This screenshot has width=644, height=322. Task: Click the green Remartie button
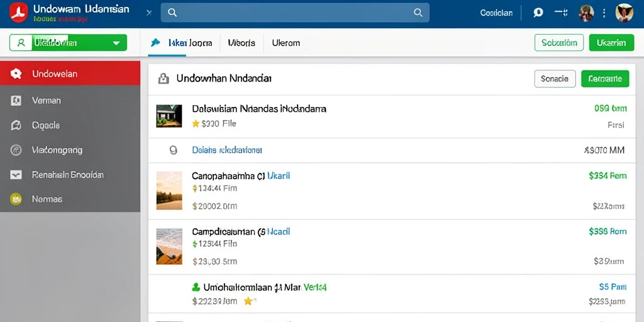605,79
